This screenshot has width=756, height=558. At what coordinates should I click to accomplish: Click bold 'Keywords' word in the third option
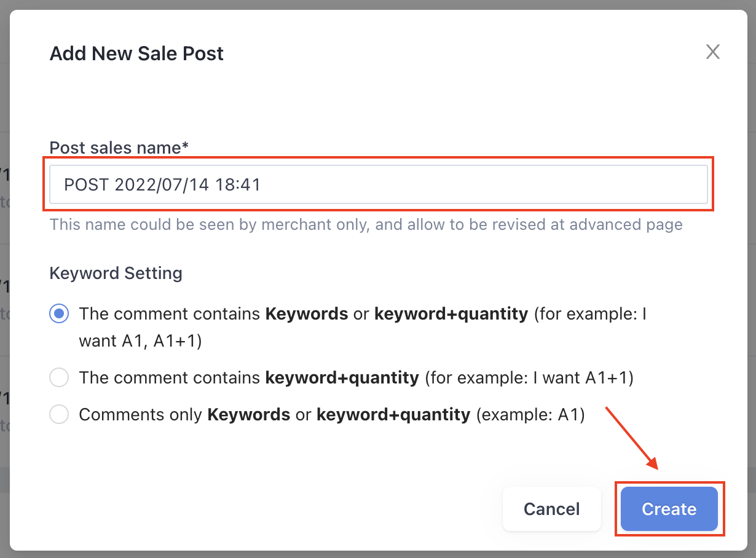[x=249, y=415]
